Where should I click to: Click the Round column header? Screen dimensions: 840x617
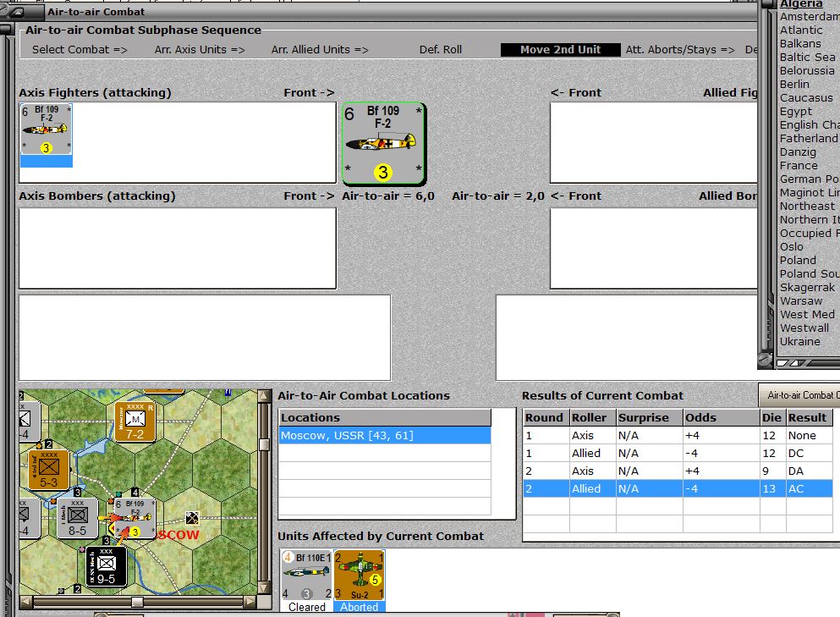[546, 417]
